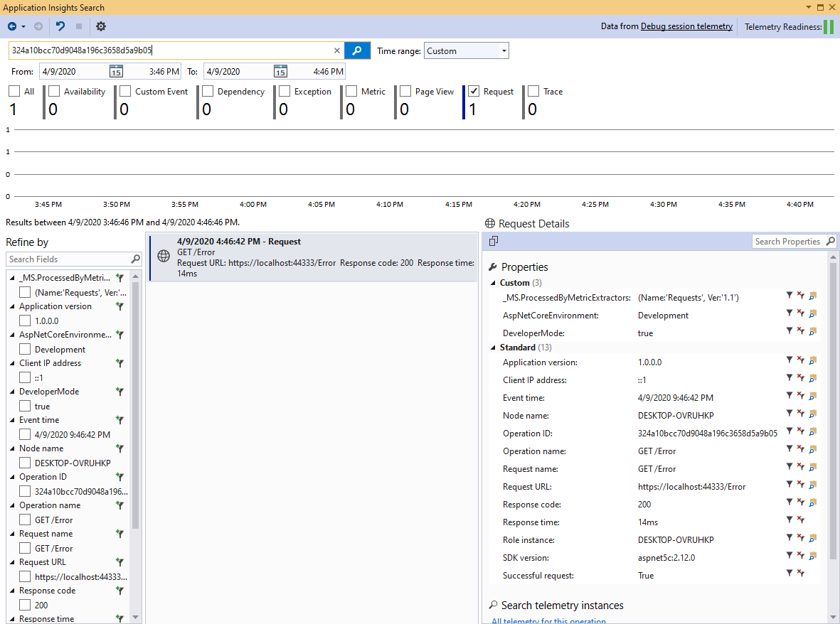Collapse the Custom (3) properties group
The width and height of the screenshot is (840, 624).
(494, 283)
